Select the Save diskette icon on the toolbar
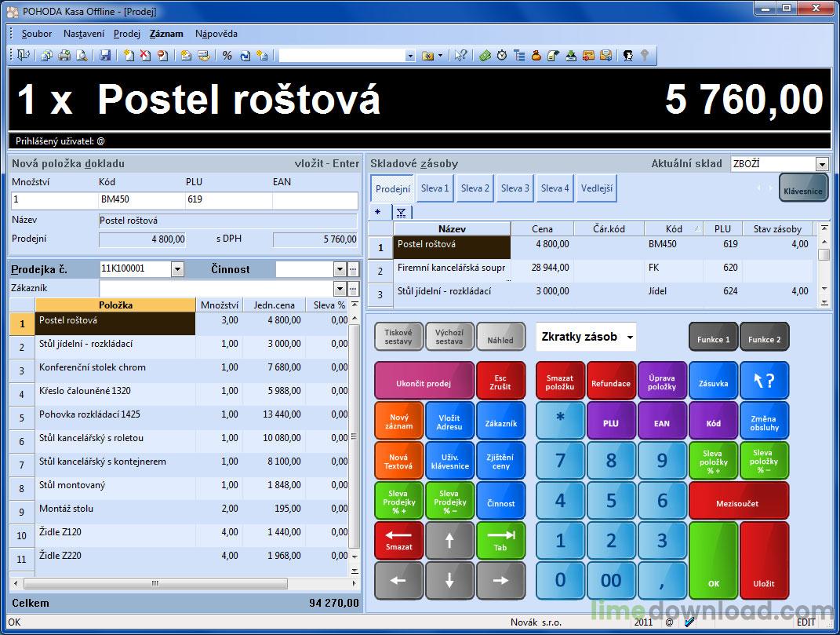 click(x=104, y=57)
